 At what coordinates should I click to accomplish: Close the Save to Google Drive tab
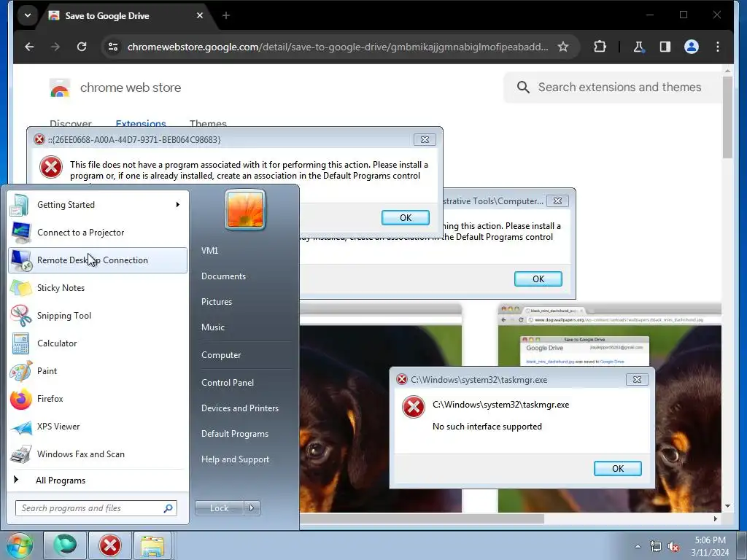point(200,16)
